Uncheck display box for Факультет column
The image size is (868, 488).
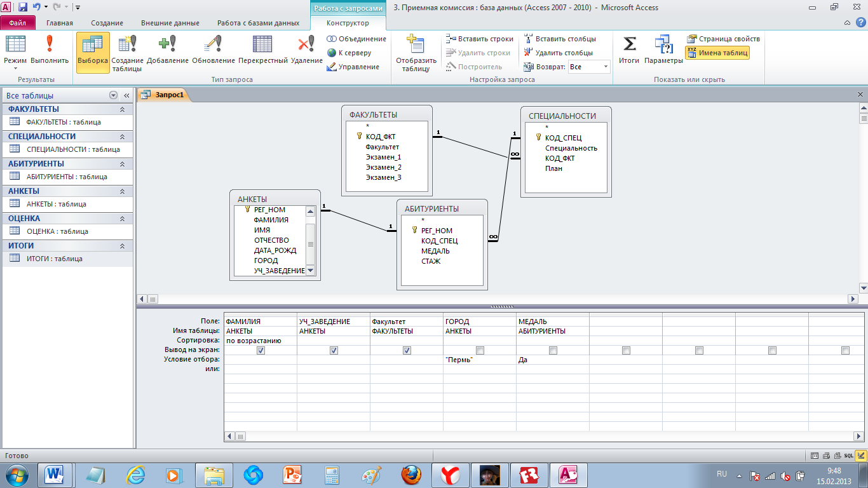point(407,350)
